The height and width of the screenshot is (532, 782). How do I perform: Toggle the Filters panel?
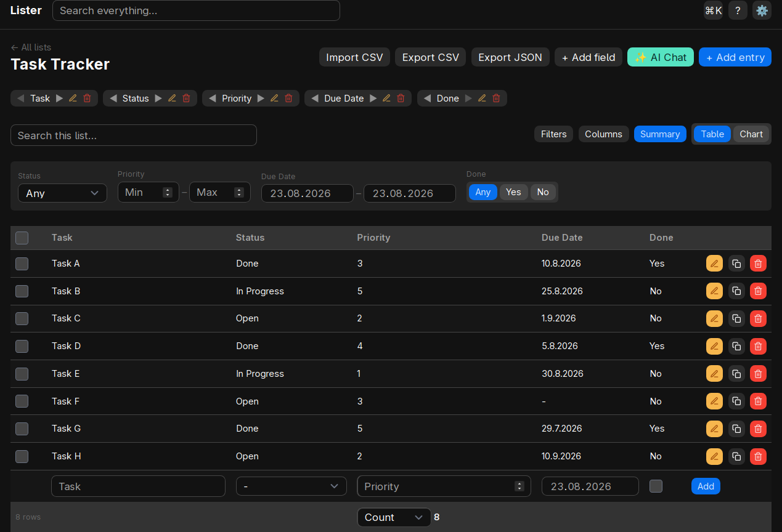click(553, 134)
